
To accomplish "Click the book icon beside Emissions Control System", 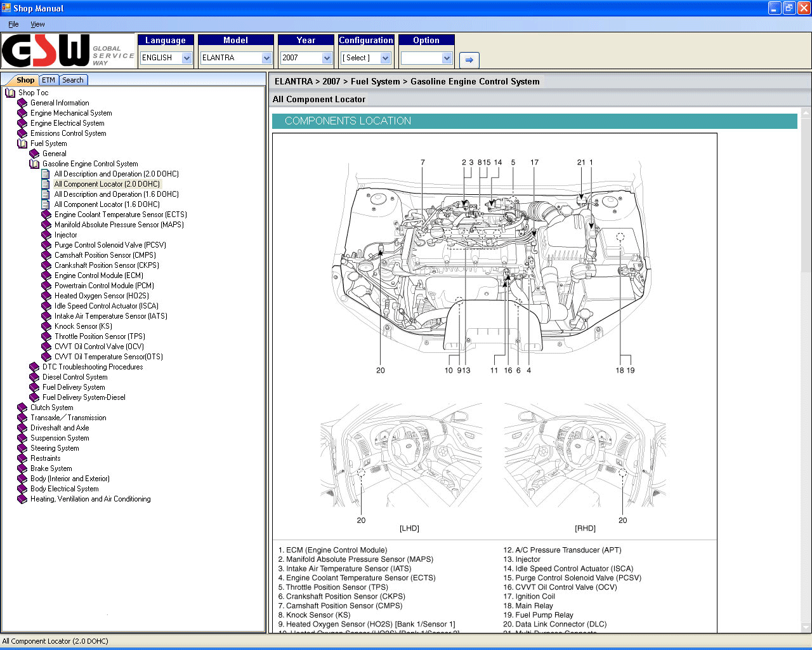I will (x=22, y=133).
